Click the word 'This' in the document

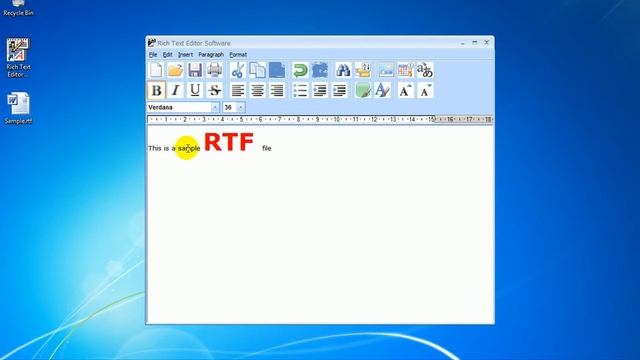click(155, 148)
